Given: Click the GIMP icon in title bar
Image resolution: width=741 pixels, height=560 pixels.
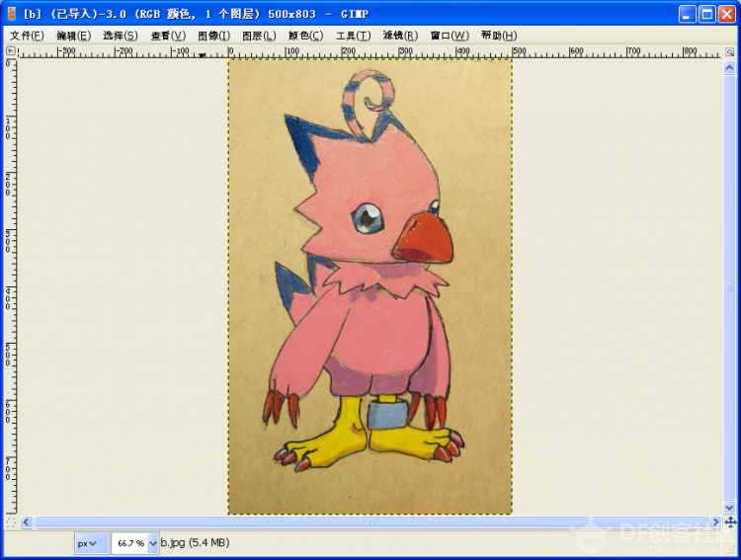Looking at the screenshot, I should point(12,14).
